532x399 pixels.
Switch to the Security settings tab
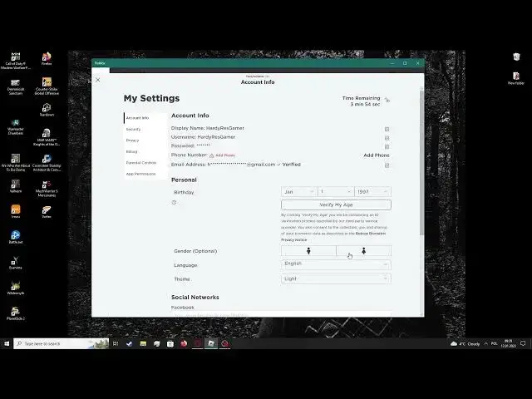click(134, 130)
